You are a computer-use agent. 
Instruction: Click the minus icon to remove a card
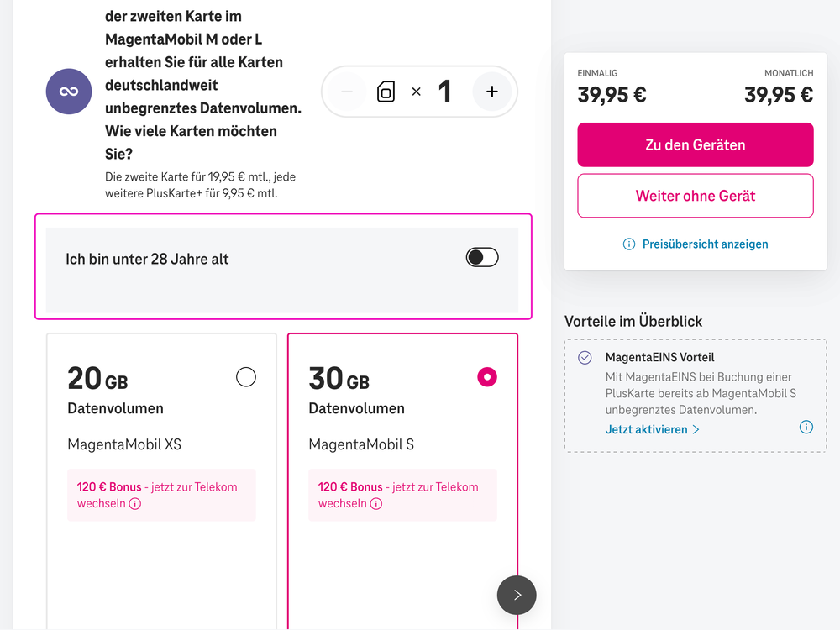(347, 92)
